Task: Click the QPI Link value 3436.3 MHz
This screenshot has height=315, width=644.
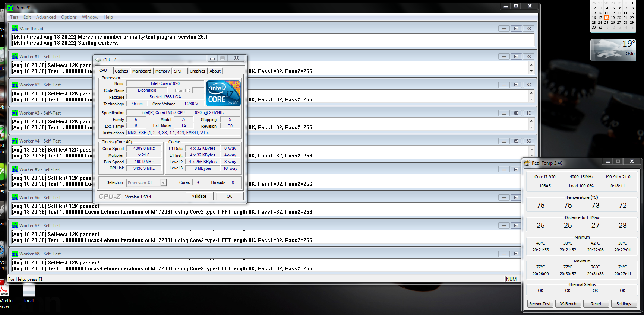Action: [144, 168]
